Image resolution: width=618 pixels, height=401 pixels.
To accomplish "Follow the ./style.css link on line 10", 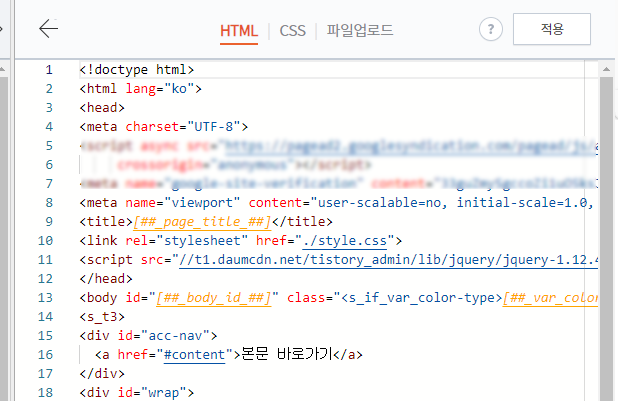I will 344,241.
